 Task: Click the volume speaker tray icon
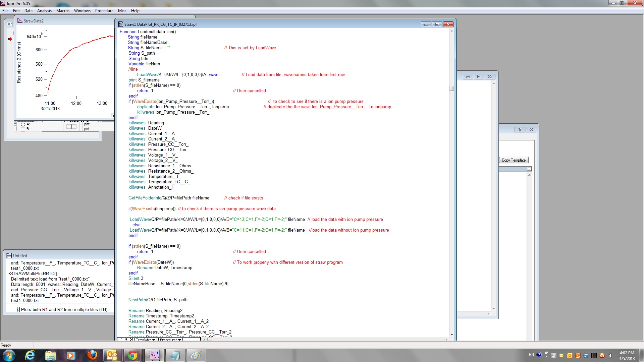[x=610, y=356]
